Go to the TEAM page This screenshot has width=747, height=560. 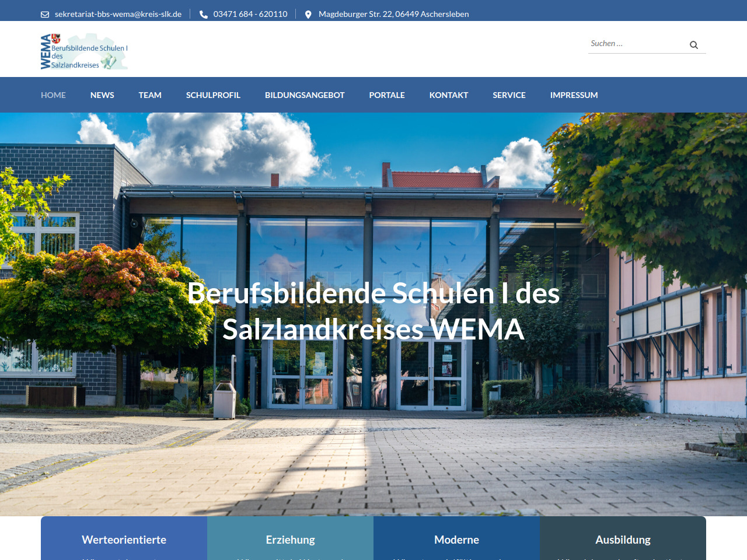(x=150, y=95)
